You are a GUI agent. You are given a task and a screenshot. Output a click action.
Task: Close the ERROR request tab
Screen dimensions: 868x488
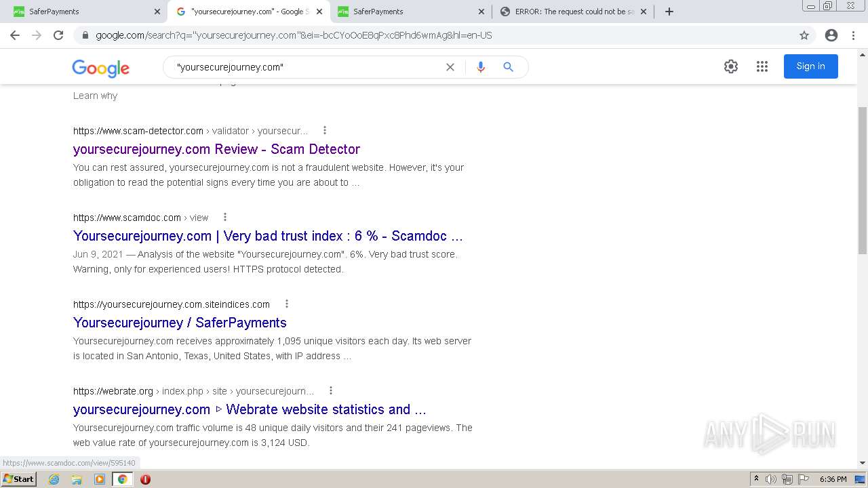click(x=644, y=12)
